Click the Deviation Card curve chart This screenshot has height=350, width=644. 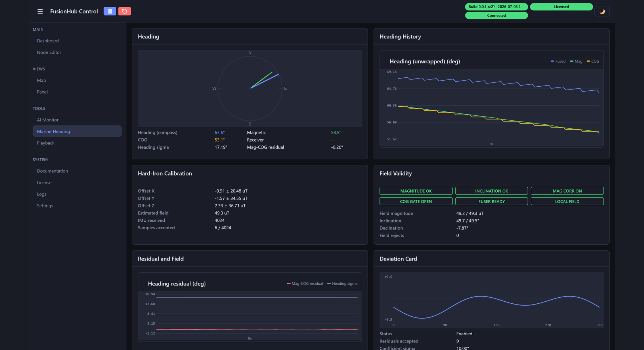point(492,300)
